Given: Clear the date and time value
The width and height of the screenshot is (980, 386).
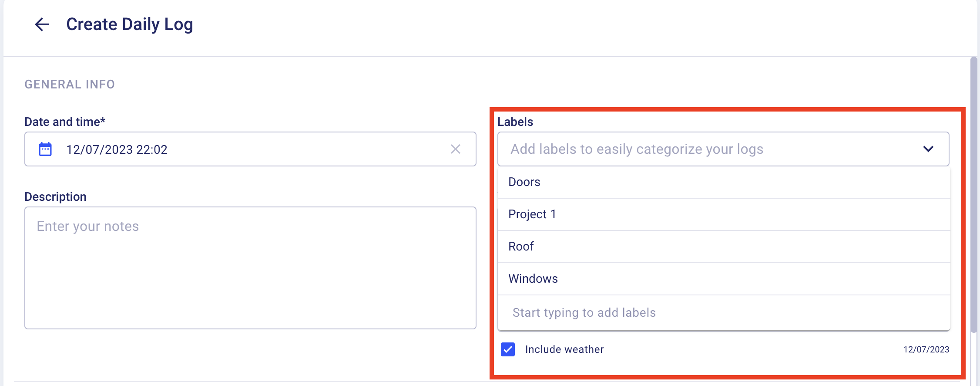Looking at the screenshot, I should pos(456,149).
